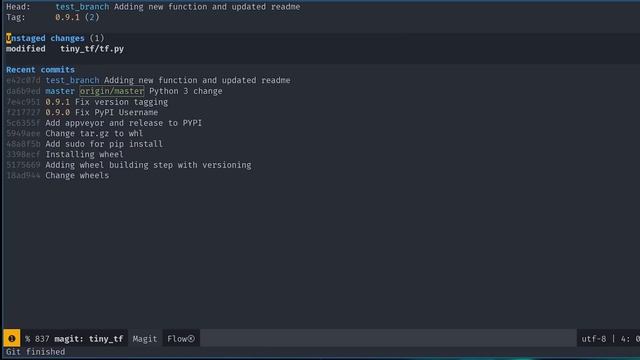The image size is (640, 360).
Task: Collapse the Unstaged changes section
Action: [45, 38]
